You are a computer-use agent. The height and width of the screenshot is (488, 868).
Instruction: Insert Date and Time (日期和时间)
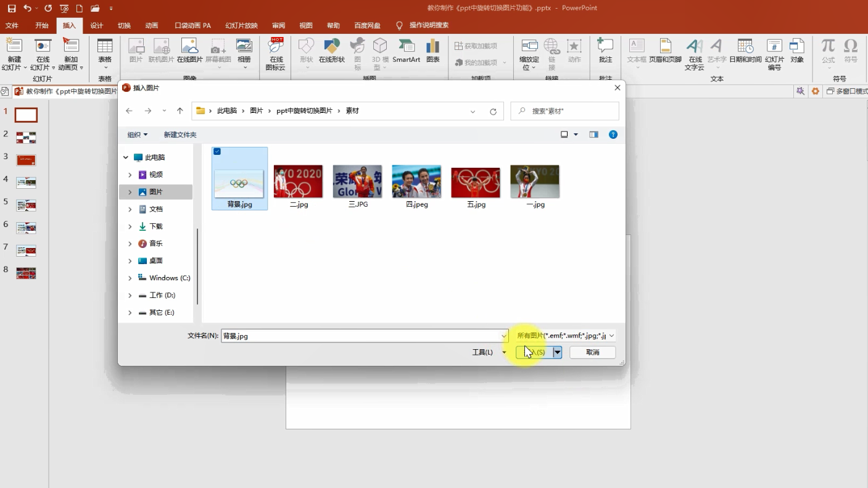pos(745,51)
